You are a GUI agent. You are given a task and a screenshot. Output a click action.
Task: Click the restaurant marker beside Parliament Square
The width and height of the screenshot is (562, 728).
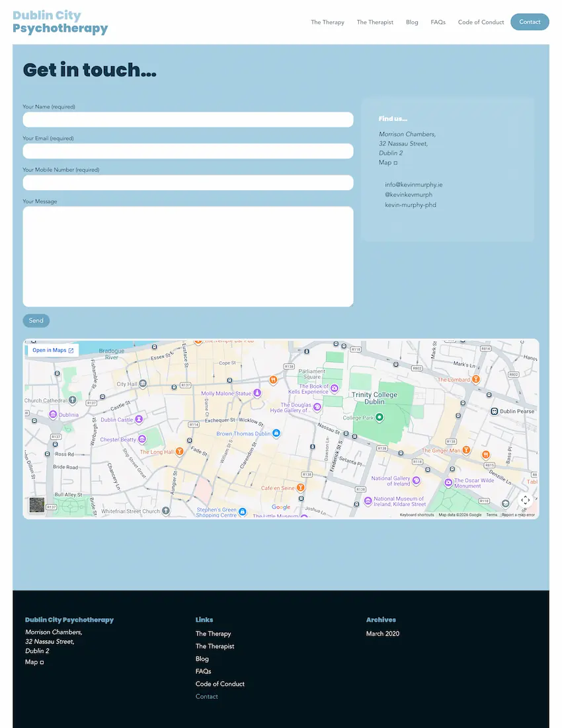[273, 380]
